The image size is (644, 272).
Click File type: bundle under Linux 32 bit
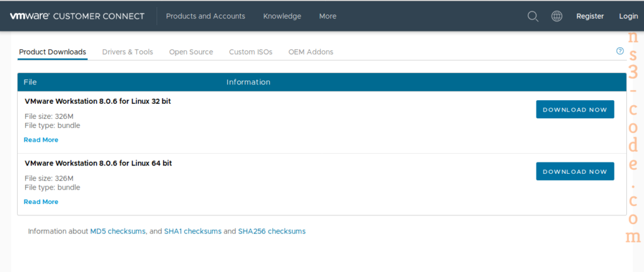(x=52, y=125)
